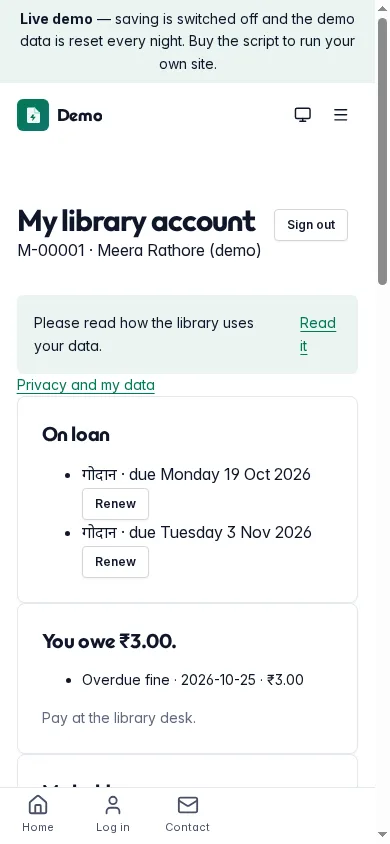
Task: Renew the loan due 3 Nov 2026
Action: pos(115,562)
